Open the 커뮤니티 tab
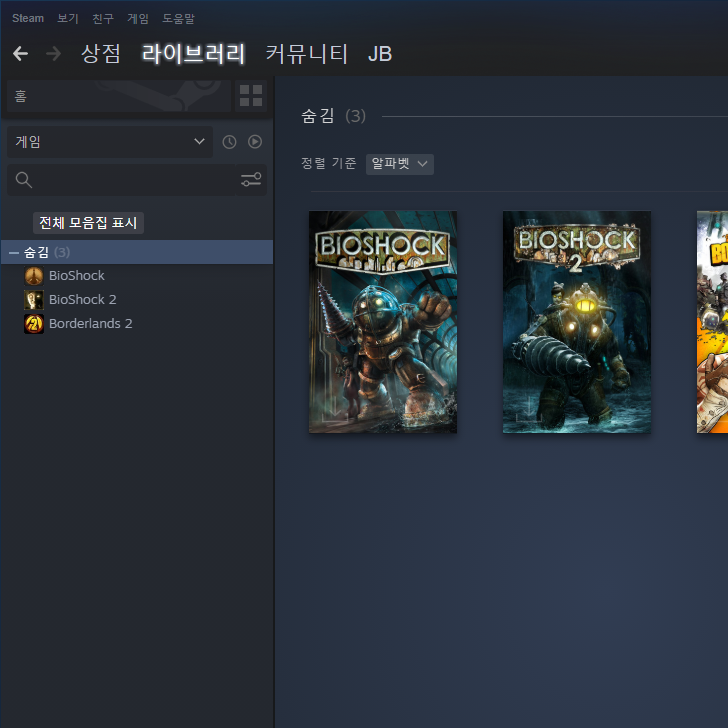 click(x=306, y=54)
